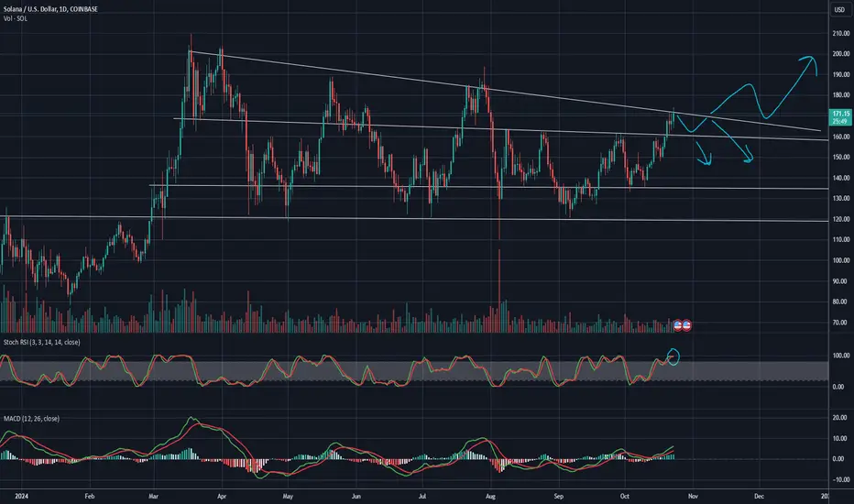Click the Feb label on the time axis
854x504 pixels.
coord(89,497)
